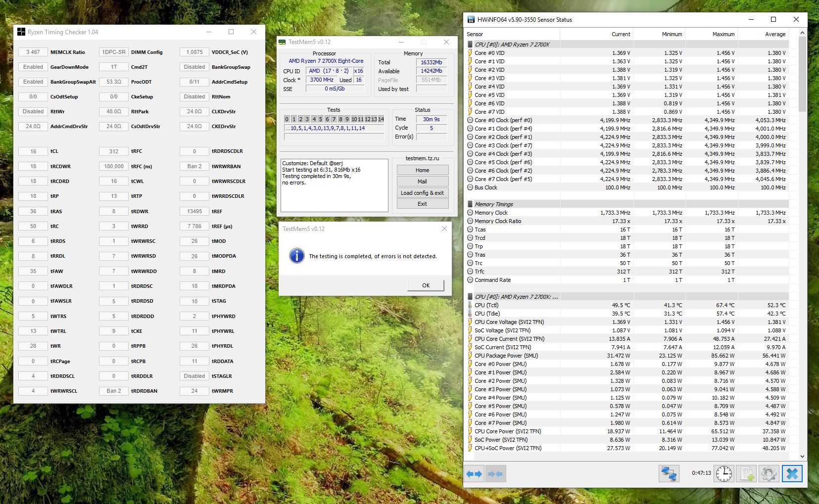Reset sensor values with the clock icon
Image resolution: width=819 pixels, height=504 pixels.
(723, 474)
